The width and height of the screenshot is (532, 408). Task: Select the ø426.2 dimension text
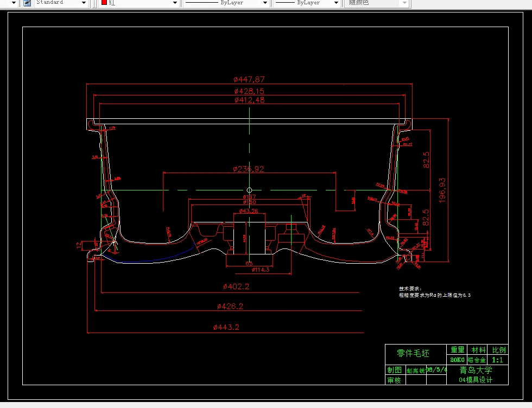coord(230,306)
